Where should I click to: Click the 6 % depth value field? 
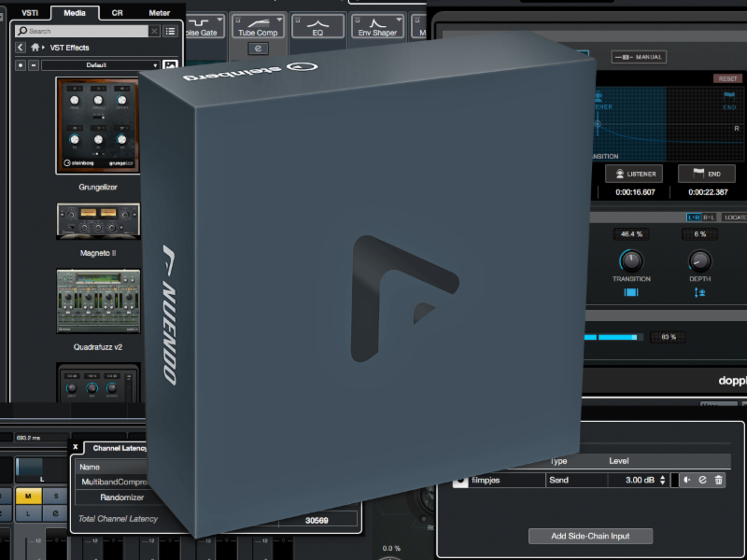tap(699, 234)
